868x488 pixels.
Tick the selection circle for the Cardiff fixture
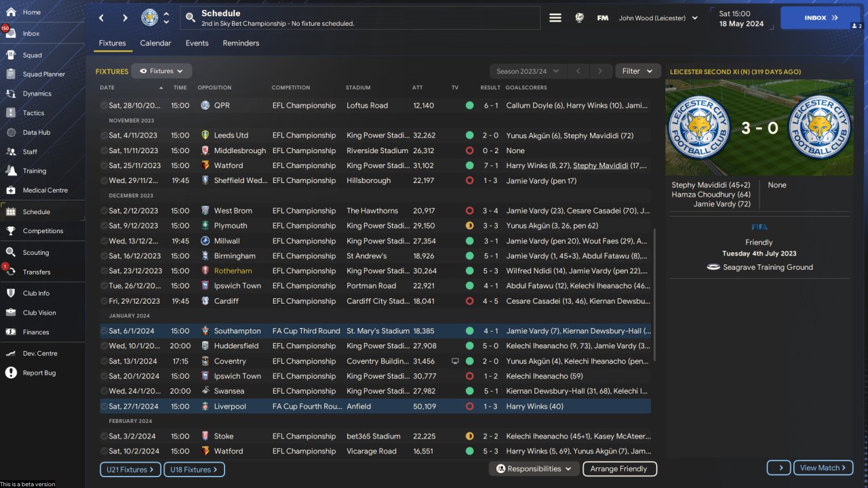click(104, 301)
